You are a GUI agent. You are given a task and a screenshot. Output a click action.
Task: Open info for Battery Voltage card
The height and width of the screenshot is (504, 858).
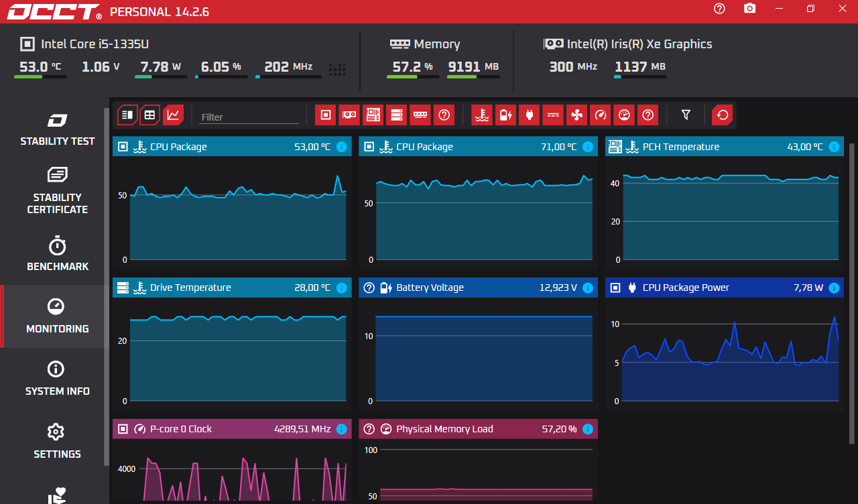pyautogui.click(x=588, y=288)
